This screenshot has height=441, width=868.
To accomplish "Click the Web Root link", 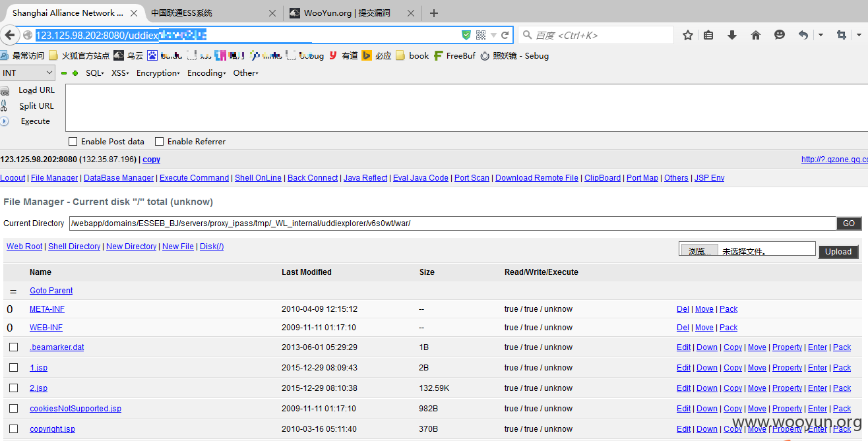I will 24,247.
